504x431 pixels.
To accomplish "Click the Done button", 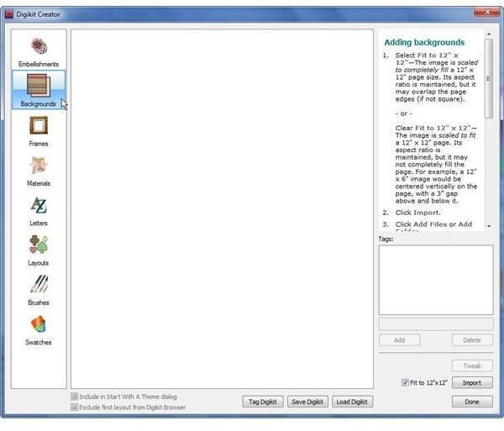I will point(472,402).
